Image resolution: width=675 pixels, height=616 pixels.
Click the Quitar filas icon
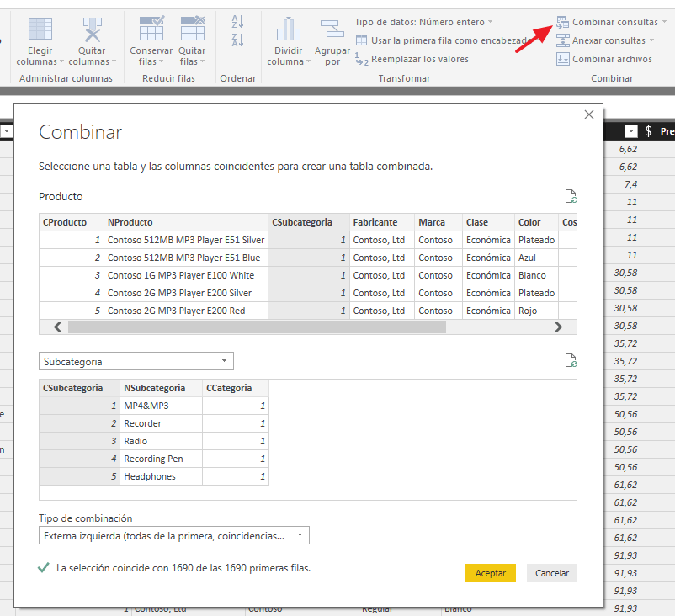coord(193,29)
